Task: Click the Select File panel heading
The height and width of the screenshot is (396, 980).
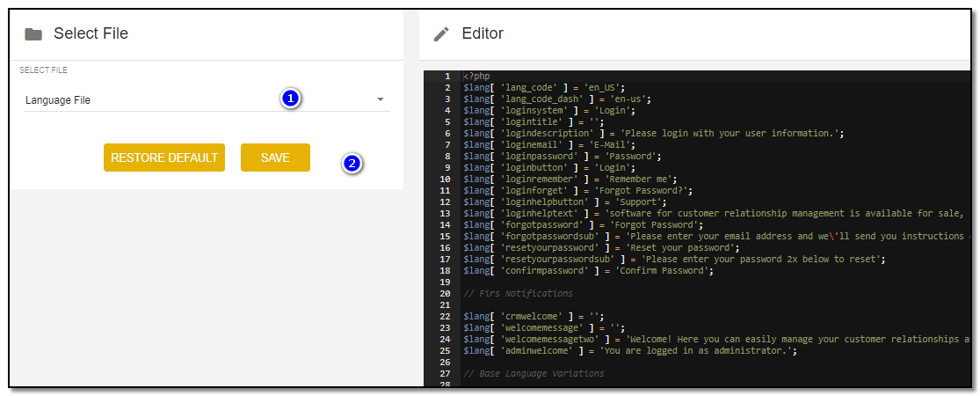Action: [x=91, y=33]
